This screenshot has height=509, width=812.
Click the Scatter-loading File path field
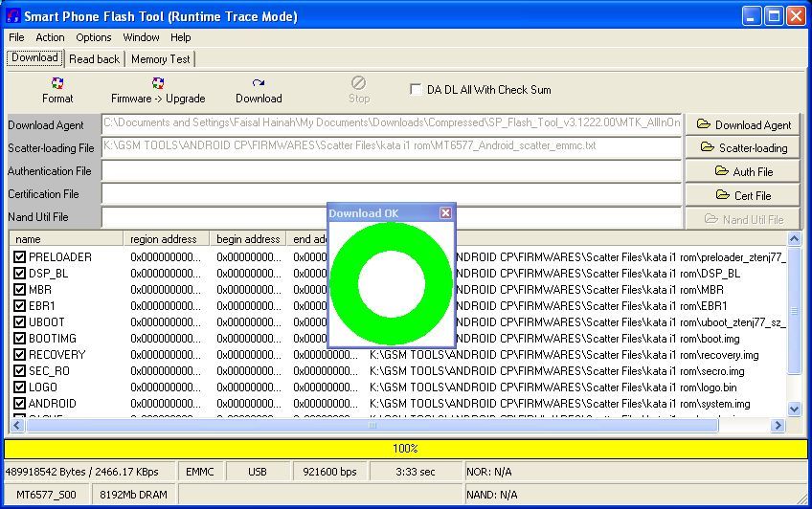click(392, 147)
